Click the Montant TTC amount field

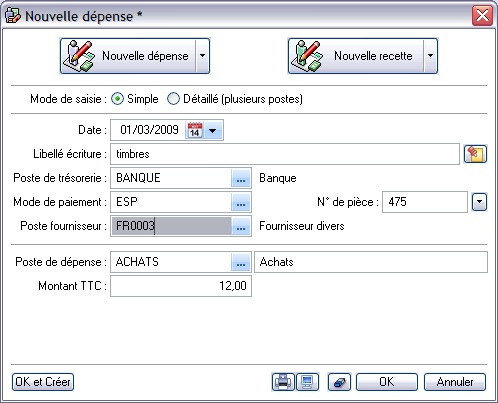click(181, 286)
